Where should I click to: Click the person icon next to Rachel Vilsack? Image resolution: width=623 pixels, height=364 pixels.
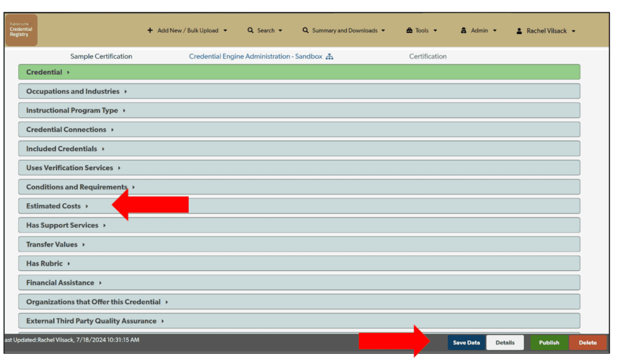(x=520, y=30)
